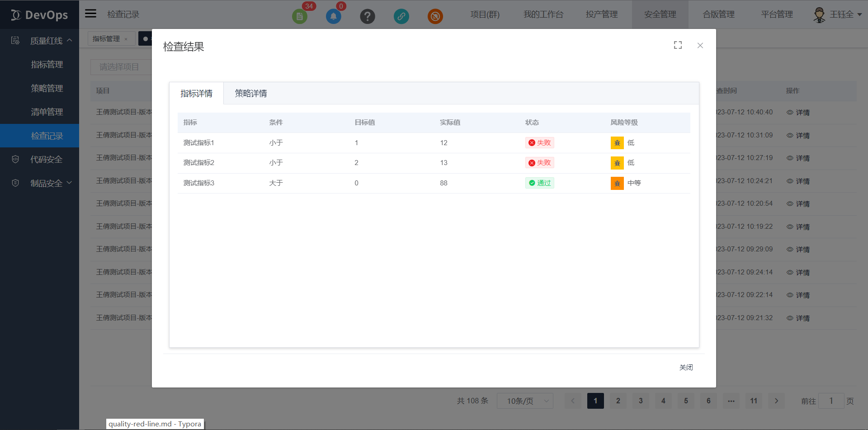The image size is (868, 430).
Task: Open the help question mark icon
Action: coord(368,16)
